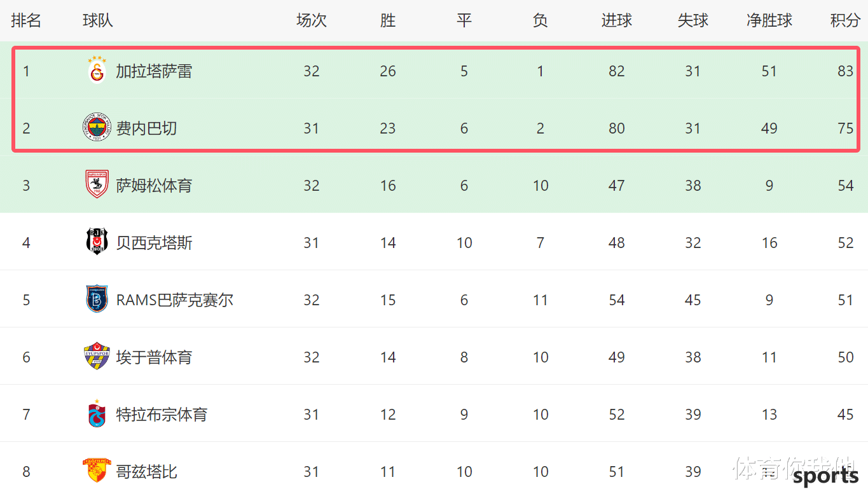Image resolution: width=868 pixels, height=496 pixels.
Task: Click the Başakşehir blue badge icon
Action: pos(97,300)
